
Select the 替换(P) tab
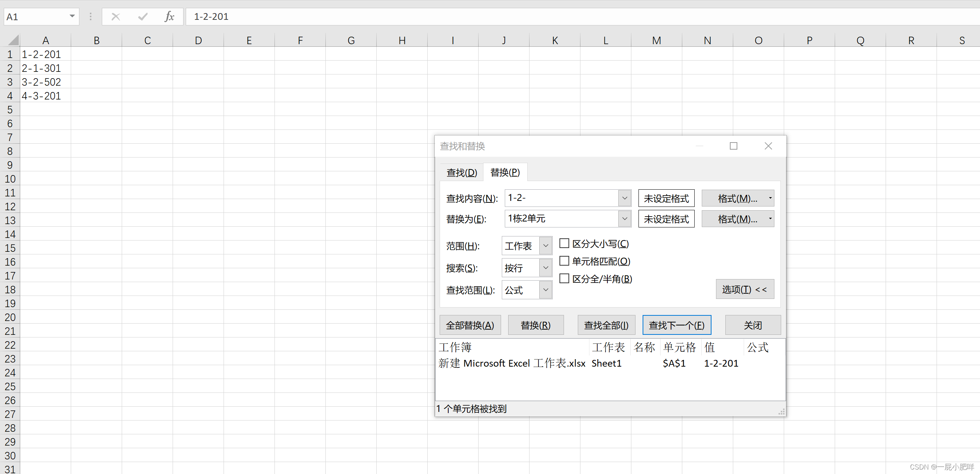tap(505, 172)
